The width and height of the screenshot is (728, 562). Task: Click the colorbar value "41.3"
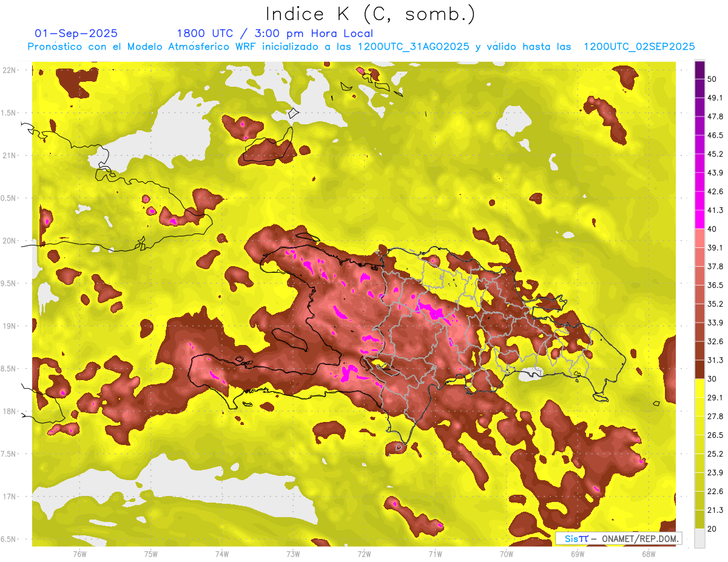coord(716,210)
